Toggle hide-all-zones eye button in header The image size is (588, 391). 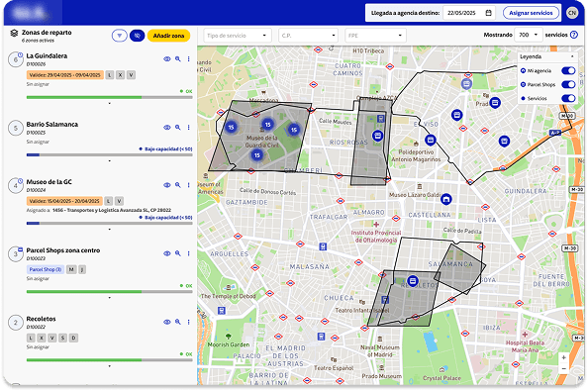tap(138, 36)
